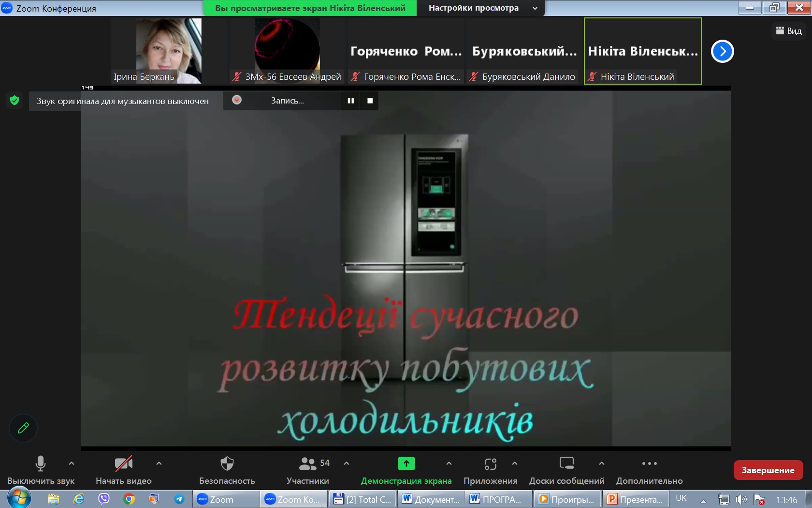Expand arrow next to Приложения
The width and height of the screenshot is (812, 508).
coord(515,463)
